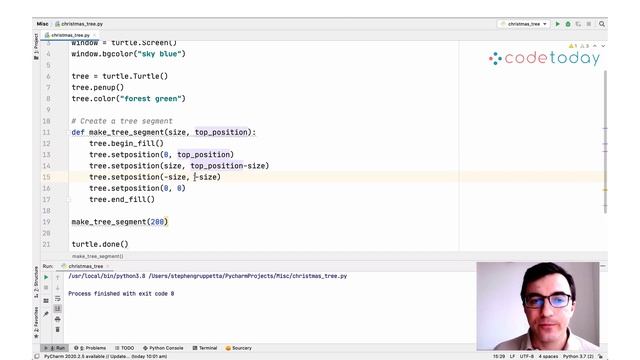Click the PyCharm update available status message
This screenshot has height=360, width=640.
pyautogui.click(x=106, y=356)
